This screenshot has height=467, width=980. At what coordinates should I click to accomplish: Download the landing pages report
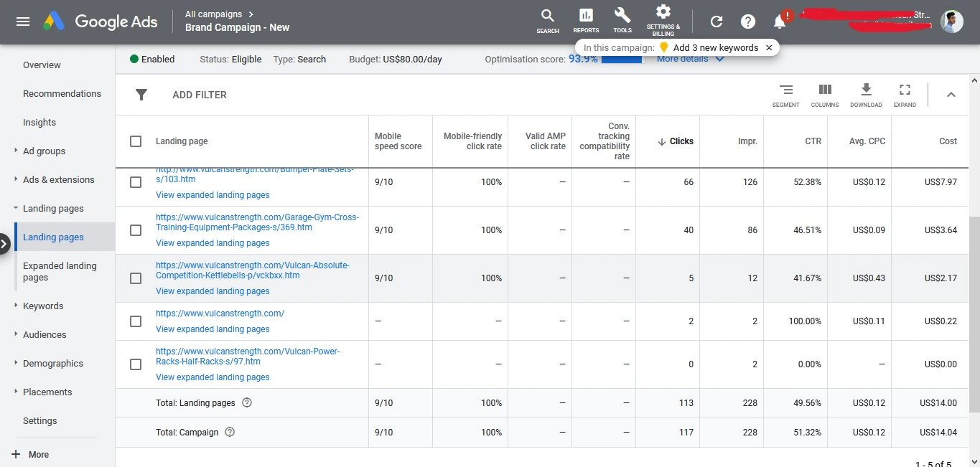click(866, 95)
